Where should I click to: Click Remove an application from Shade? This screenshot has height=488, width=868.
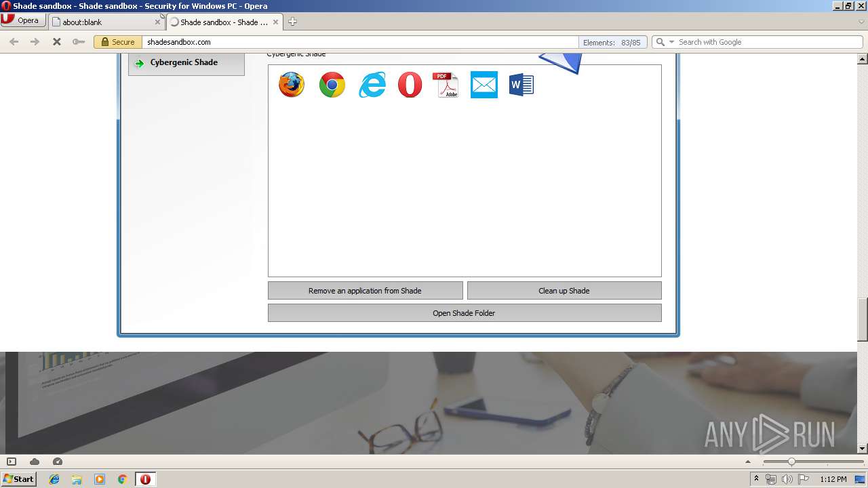(x=365, y=291)
